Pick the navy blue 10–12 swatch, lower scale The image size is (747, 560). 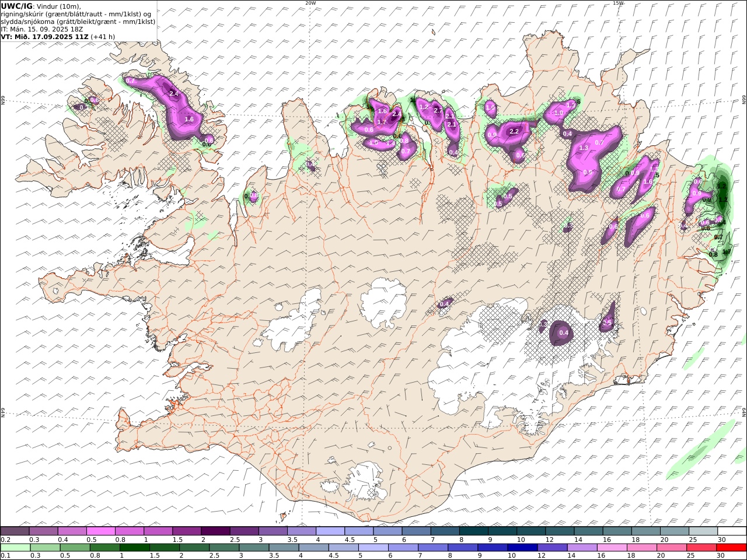[522, 547]
